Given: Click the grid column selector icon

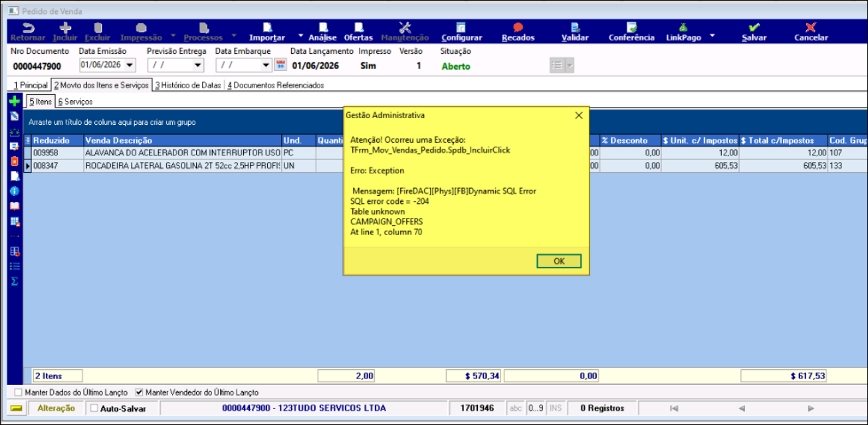Looking at the screenshot, I should [x=27, y=140].
